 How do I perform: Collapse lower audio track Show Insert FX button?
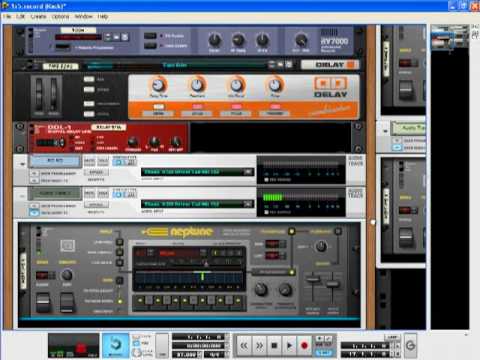[34, 212]
